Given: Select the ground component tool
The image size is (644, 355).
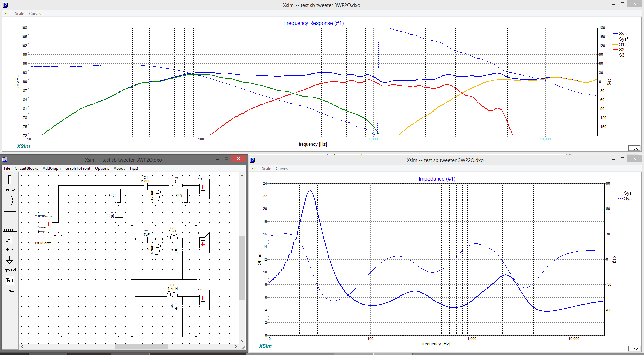Looking at the screenshot, I should [10, 263].
